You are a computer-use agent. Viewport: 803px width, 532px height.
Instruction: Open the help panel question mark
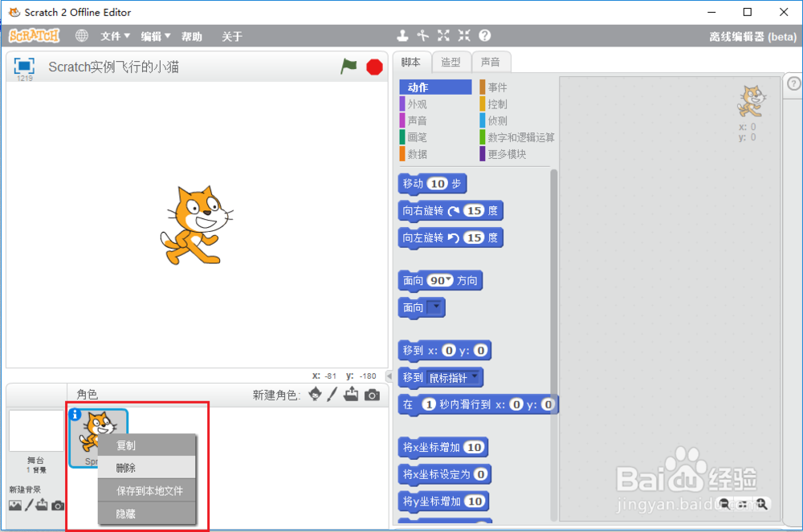793,83
